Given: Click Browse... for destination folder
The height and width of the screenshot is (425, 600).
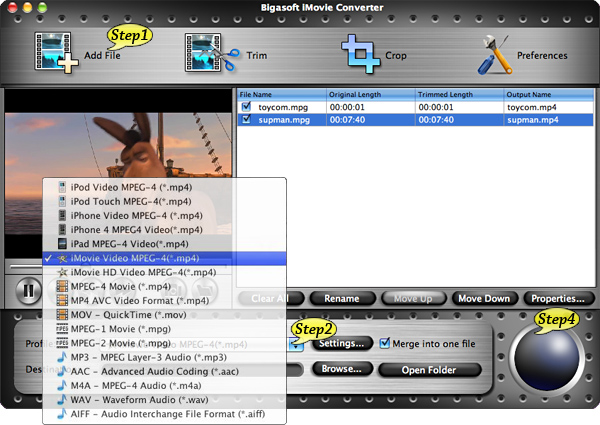Looking at the screenshot, I should pyautogui.click(x=342, y=369).
